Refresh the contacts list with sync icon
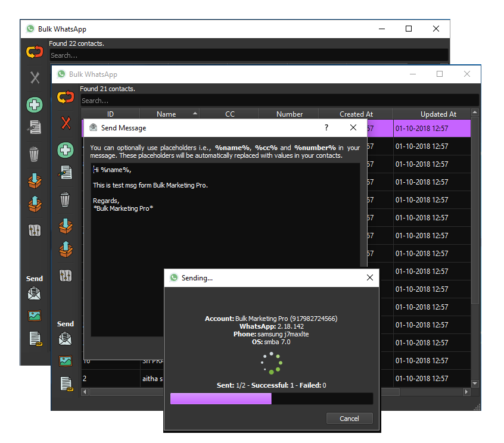The image size is (504, 443). point(66,96)
